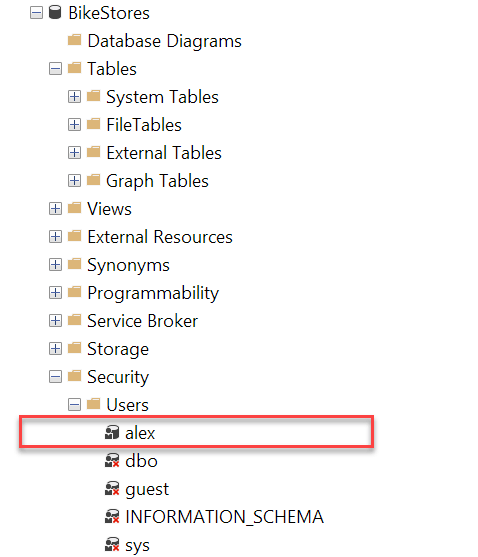This screenshot has width=478, height=557.
Task: Click the dbo user icon
Action: tap(112, 460)
